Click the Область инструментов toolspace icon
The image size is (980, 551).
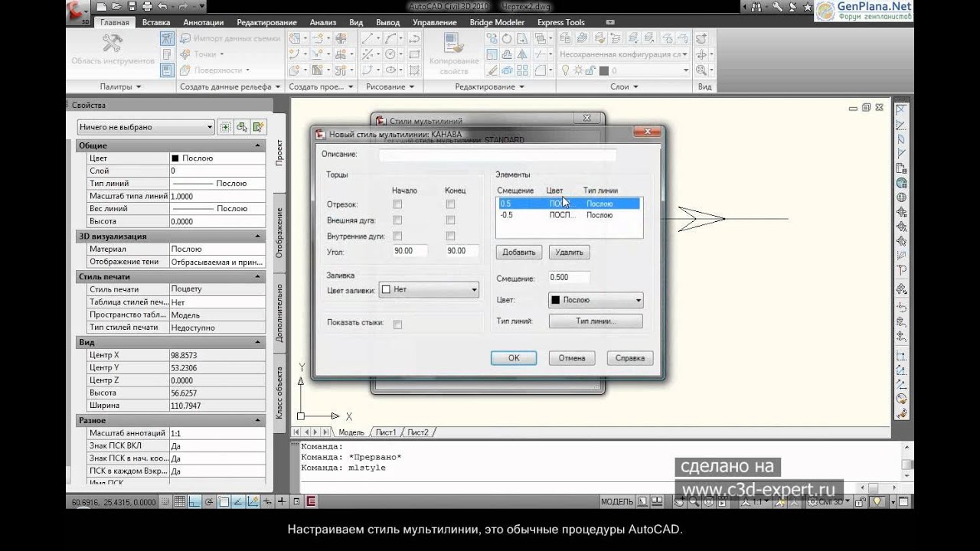[x=113, y=43]
